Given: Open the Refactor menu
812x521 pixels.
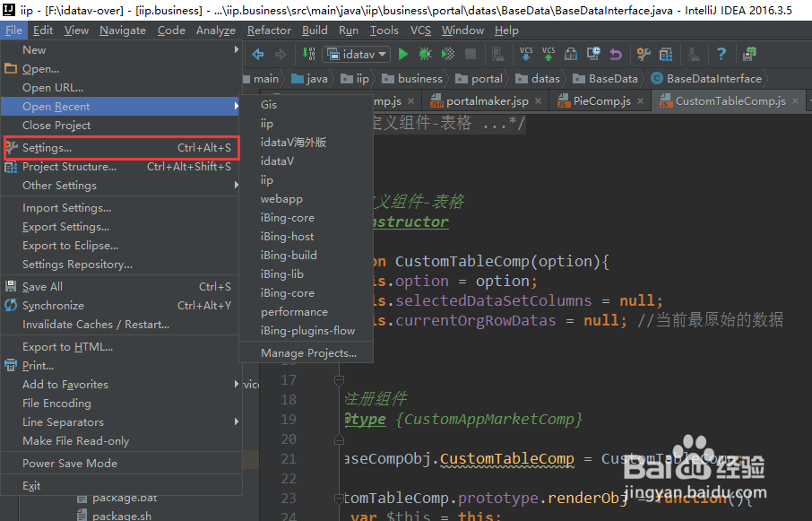Looking at the screenshot, I should click(x=269, y=30).
